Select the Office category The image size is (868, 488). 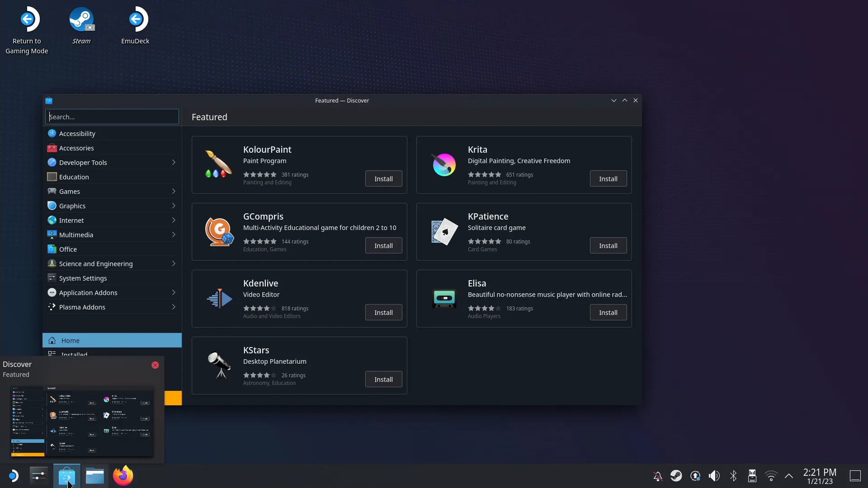[x=112, y=249]
